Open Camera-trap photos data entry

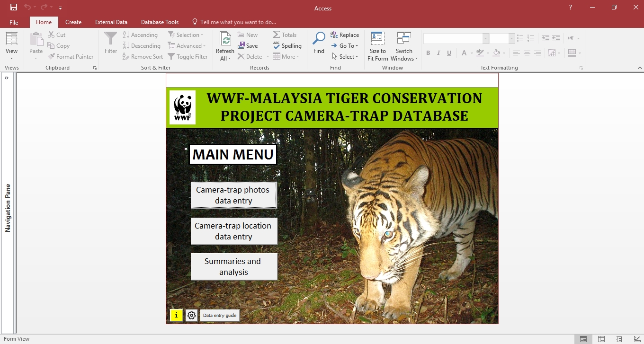click(x=233, y=195)
